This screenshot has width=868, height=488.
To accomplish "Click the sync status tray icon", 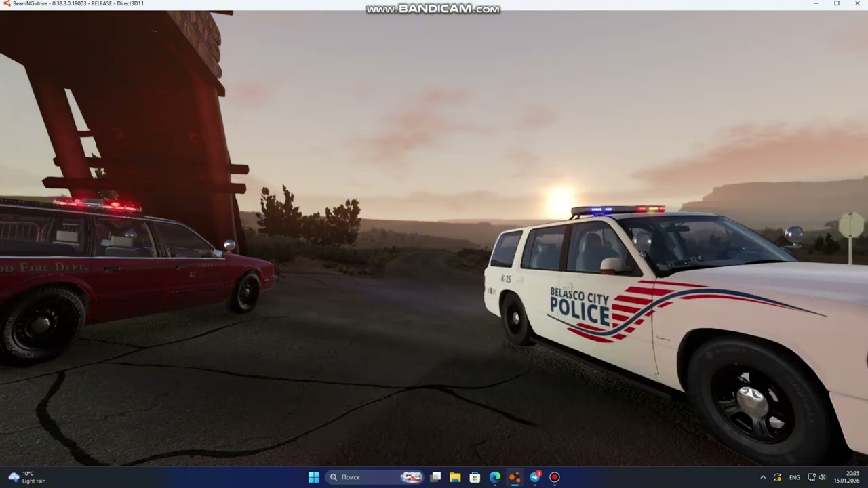I will coord(778,477).
